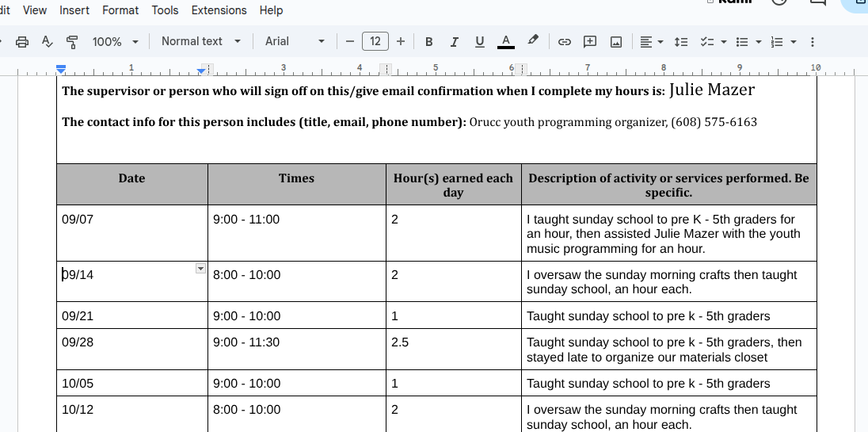
Task: Open the Arial font dropdown
Action: (x=295, y=41)
